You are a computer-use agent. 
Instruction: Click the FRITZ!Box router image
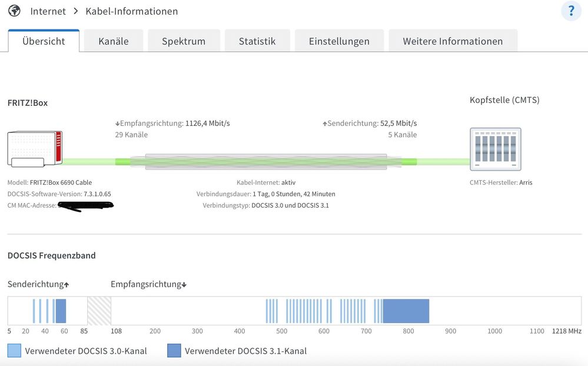(x=35, y=150)
